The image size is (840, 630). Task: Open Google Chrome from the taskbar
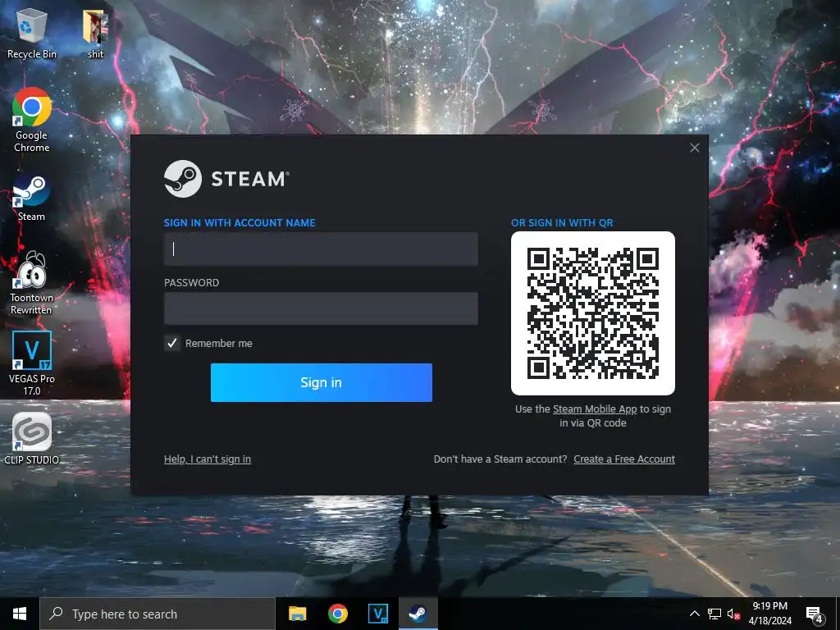point(337,614)
